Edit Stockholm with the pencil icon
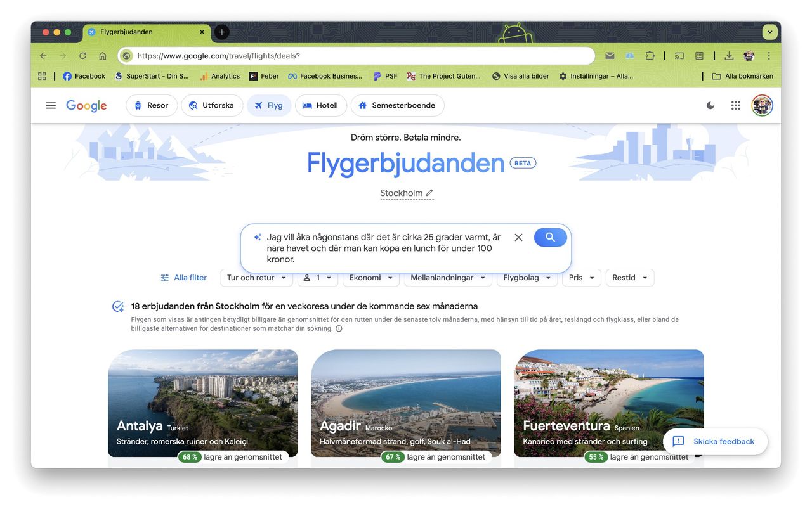812x509 pixels. coord(429,193)
